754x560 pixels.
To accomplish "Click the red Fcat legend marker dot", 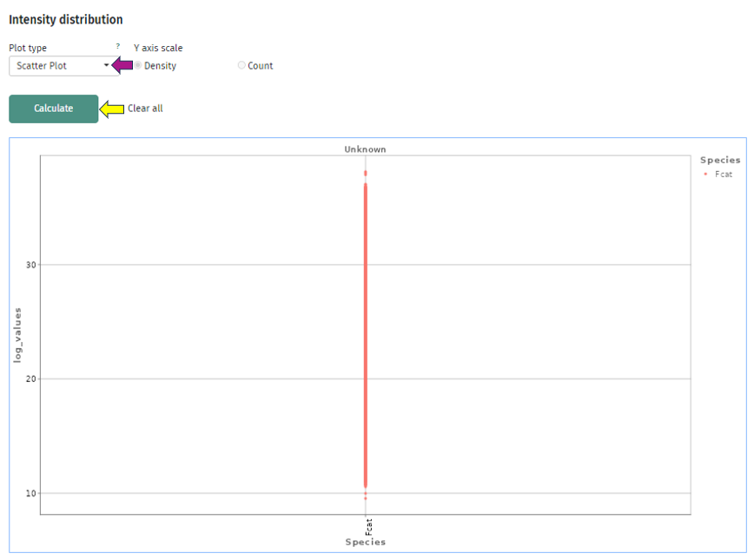I will tap(706, 174).
